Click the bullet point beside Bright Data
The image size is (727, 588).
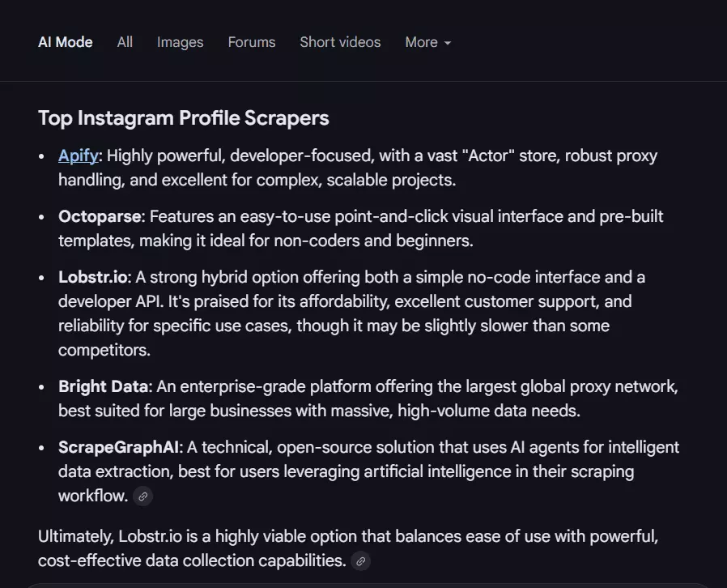click(x=41, y=386)
